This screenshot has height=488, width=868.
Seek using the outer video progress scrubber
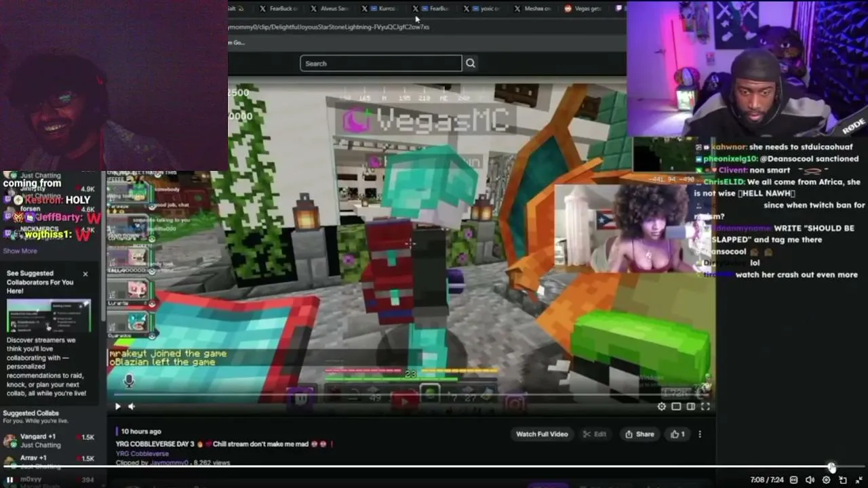click(831, 467)
